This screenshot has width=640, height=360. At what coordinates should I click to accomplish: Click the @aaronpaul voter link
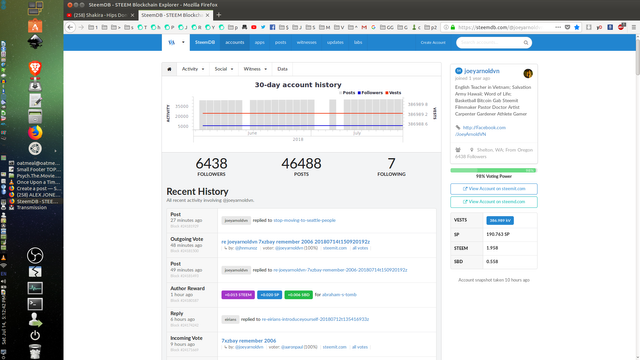click(x=292, y=347)
